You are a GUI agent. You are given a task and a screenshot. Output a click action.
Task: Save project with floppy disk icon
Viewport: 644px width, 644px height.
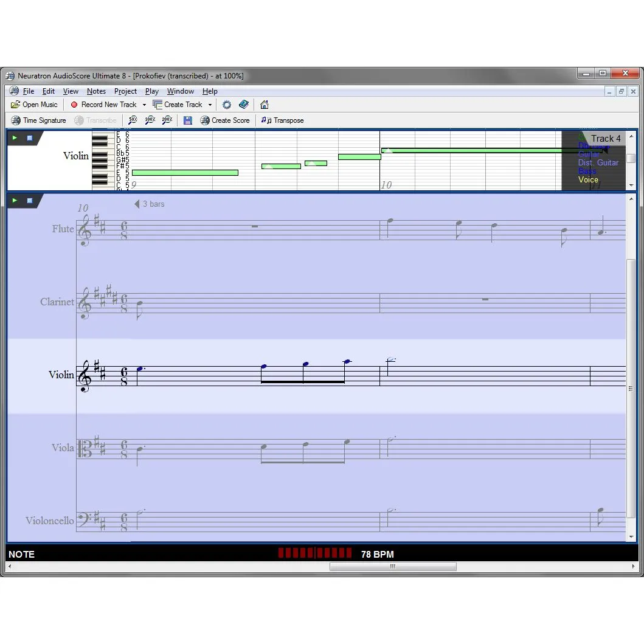click(x=188, y=120)
